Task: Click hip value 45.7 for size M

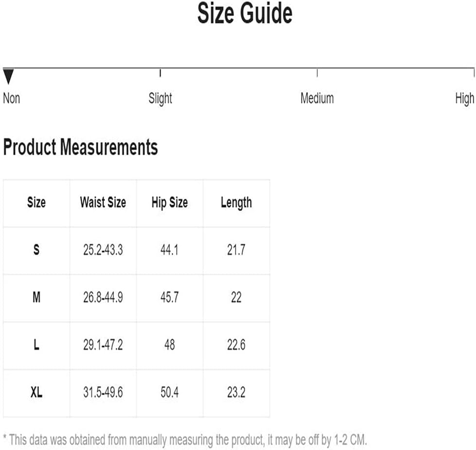Action: coord(170,297)
